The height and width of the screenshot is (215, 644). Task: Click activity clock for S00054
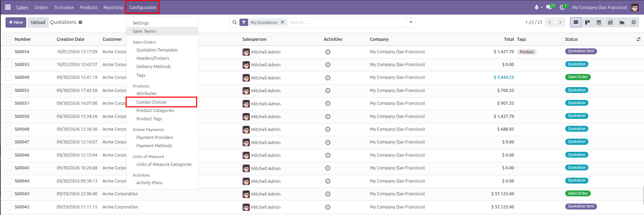[328, 52]
